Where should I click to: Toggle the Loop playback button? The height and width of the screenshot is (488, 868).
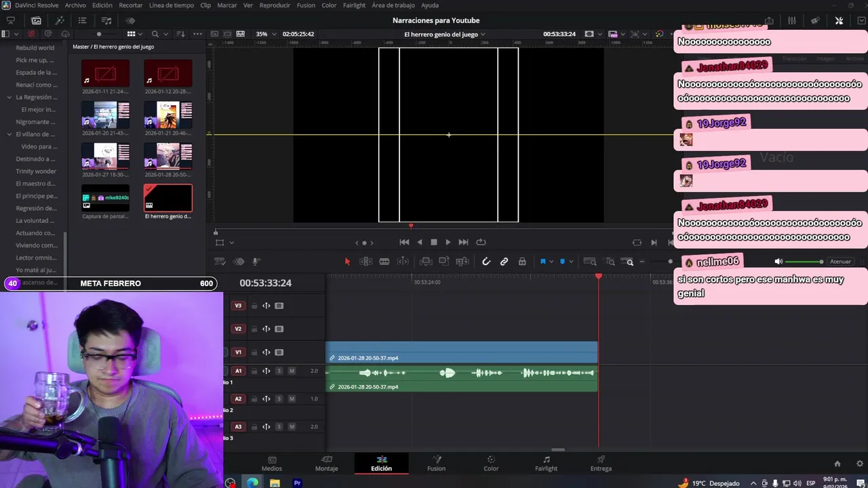point(481,242)
